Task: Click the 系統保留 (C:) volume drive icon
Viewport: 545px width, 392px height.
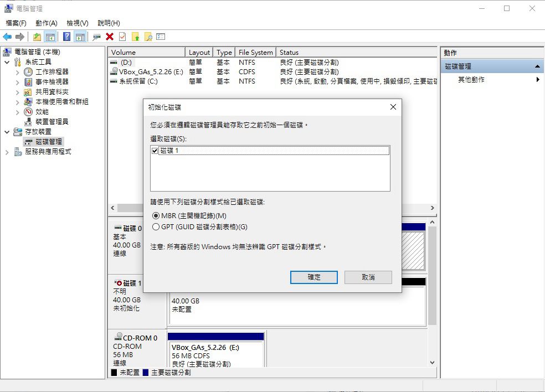Action: pos(114,81)
